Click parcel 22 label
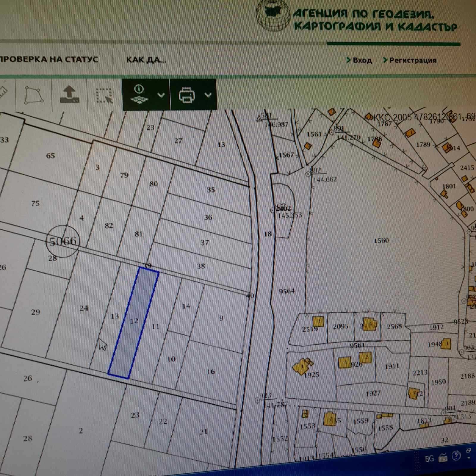 [163, 422]
